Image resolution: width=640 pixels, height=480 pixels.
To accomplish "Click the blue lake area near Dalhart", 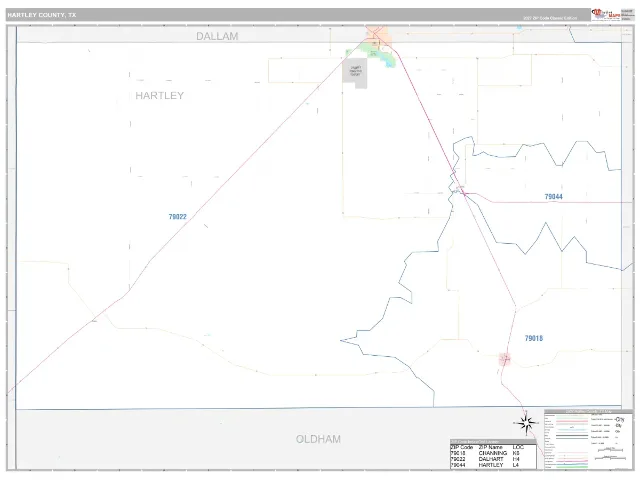I will (x=388, y=60).
